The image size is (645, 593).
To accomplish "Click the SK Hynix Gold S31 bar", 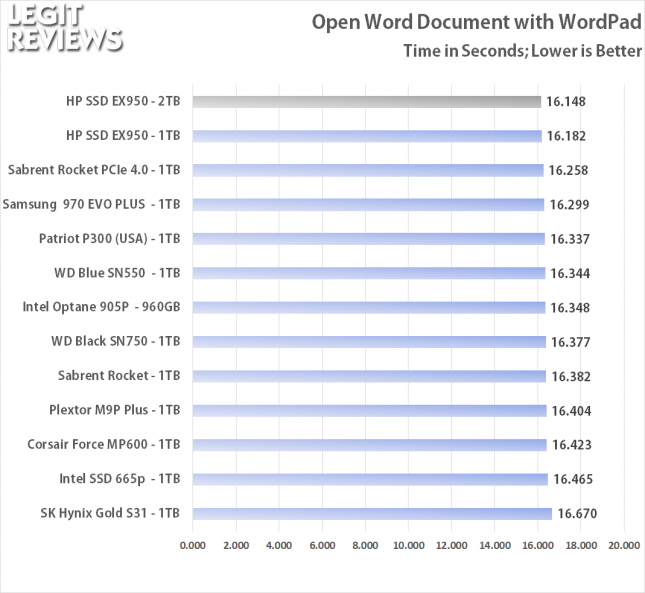I will (x=372, y=514).
